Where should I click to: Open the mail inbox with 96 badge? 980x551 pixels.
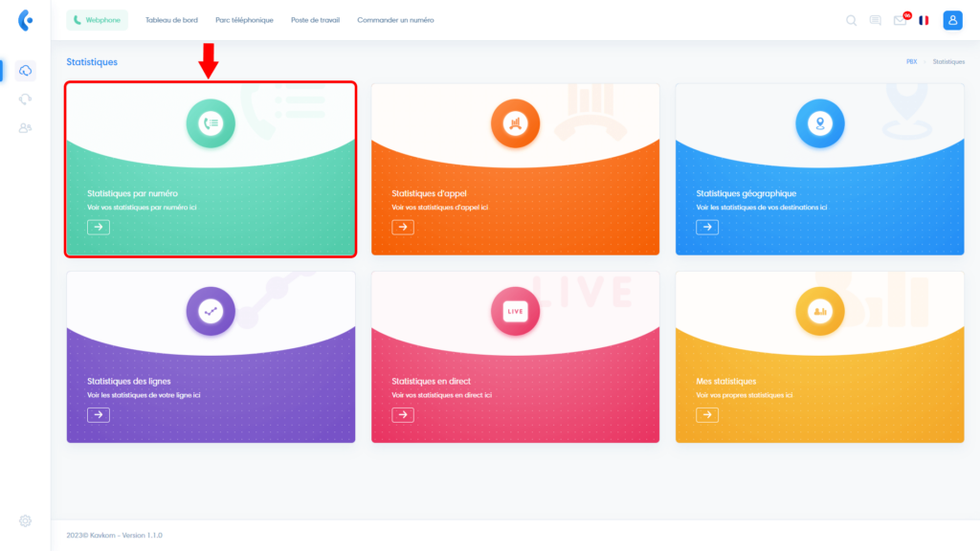(900, 20)
